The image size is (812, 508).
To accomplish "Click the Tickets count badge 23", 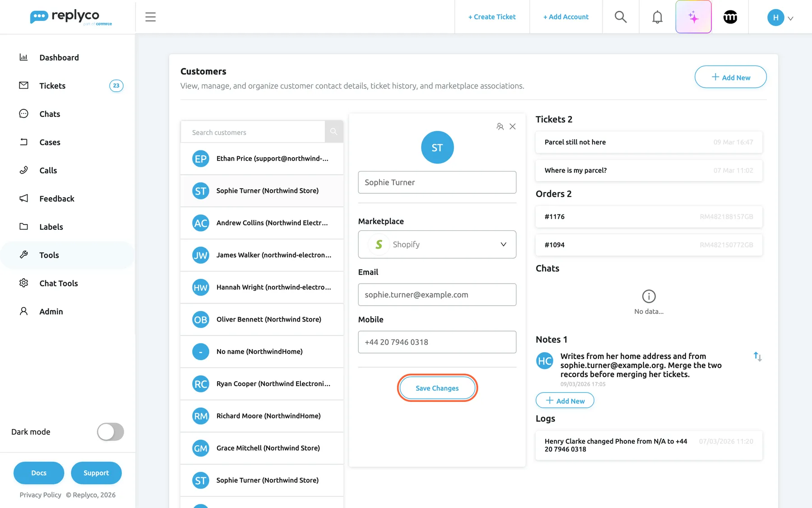I will pos(116,86).
